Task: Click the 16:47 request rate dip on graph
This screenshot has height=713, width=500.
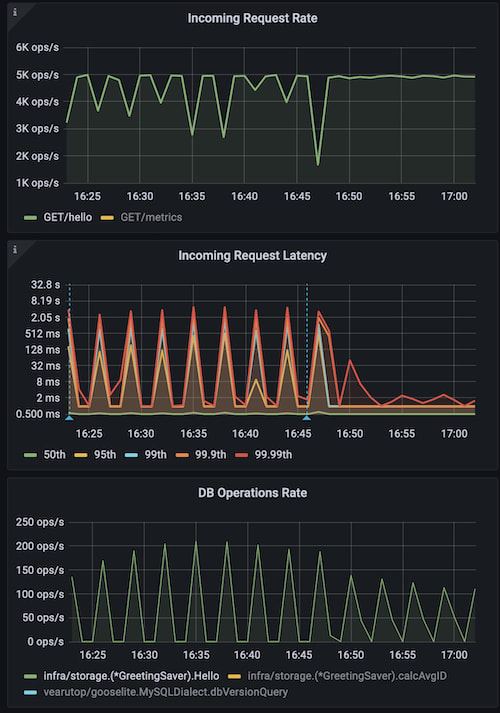Action: pos(318,164)
